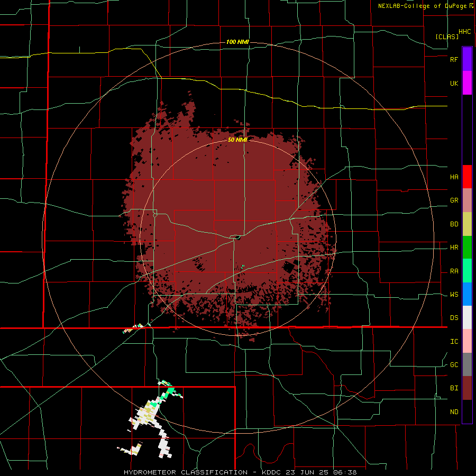Click the 50 NMI range ring label

click(x=237, y=140)
